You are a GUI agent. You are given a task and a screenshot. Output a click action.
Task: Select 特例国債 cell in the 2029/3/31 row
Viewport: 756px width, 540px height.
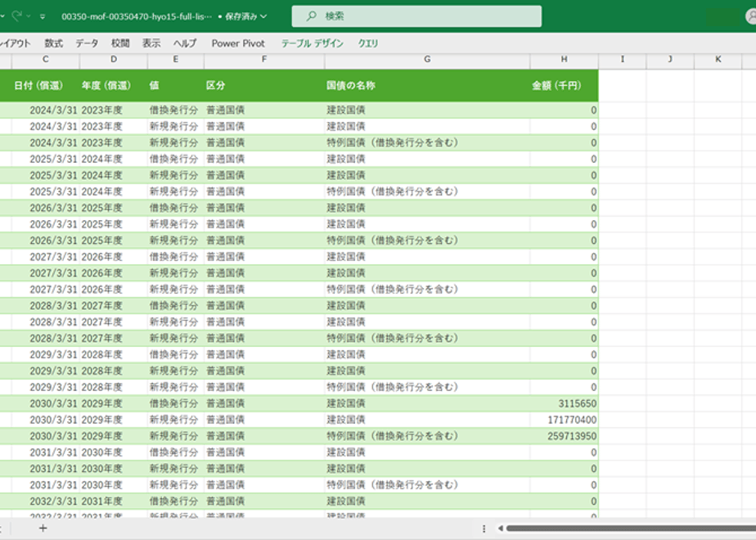click(427, 387)
